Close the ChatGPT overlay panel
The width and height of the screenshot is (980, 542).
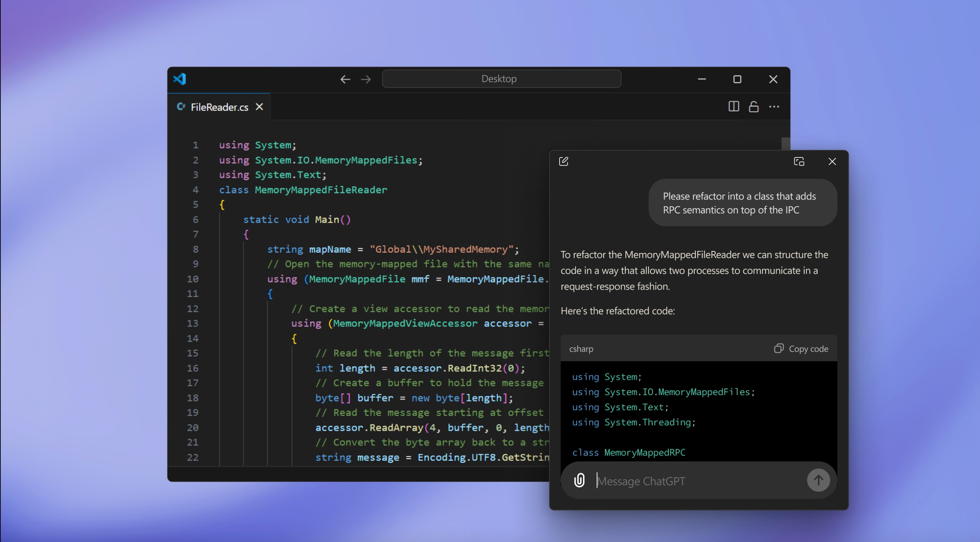[832, 161]
